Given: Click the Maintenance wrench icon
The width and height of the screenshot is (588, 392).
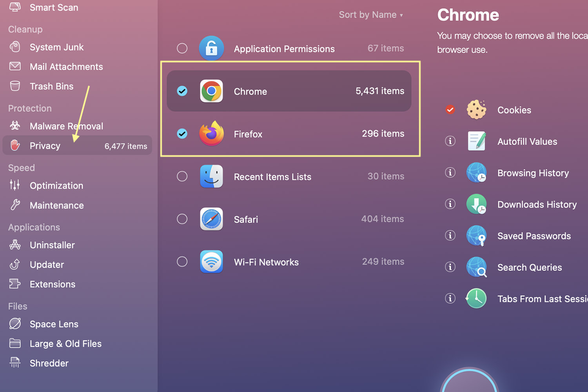Looking at the screenshot, I should [x=15, y=205].
